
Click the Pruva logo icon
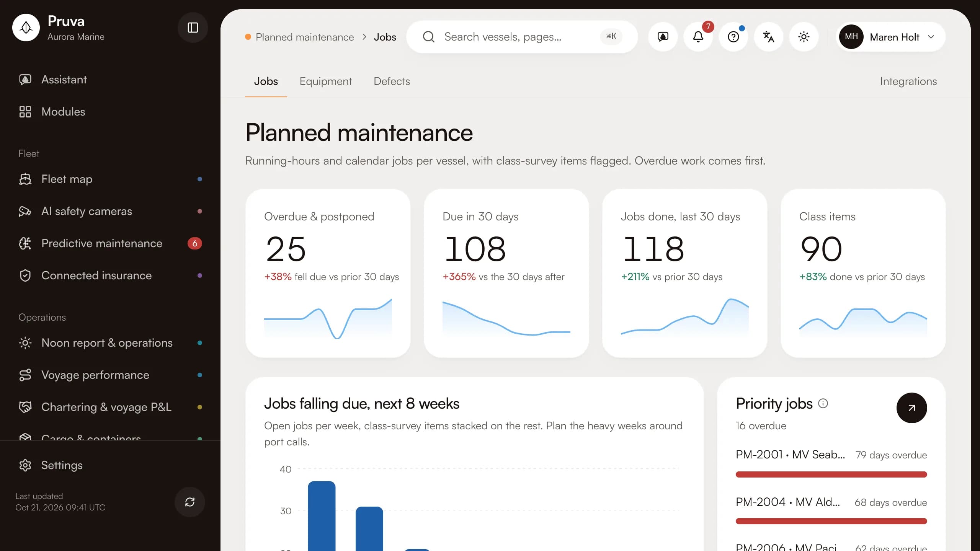tap(26, 28)
